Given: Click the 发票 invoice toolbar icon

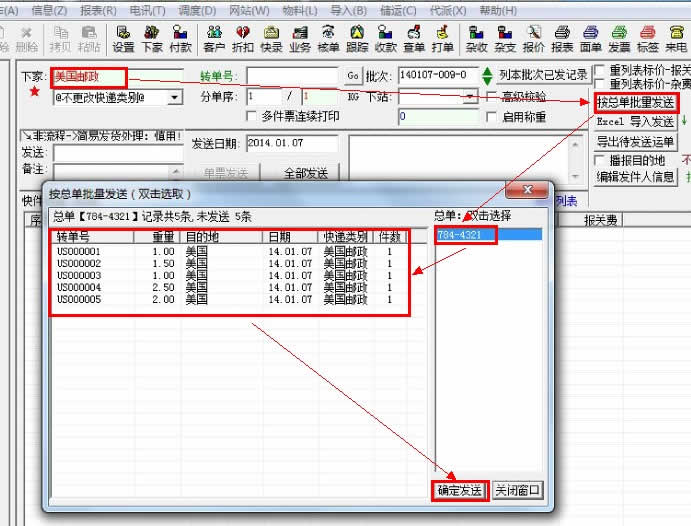Looking at the screenshot, I should point(619,38).
